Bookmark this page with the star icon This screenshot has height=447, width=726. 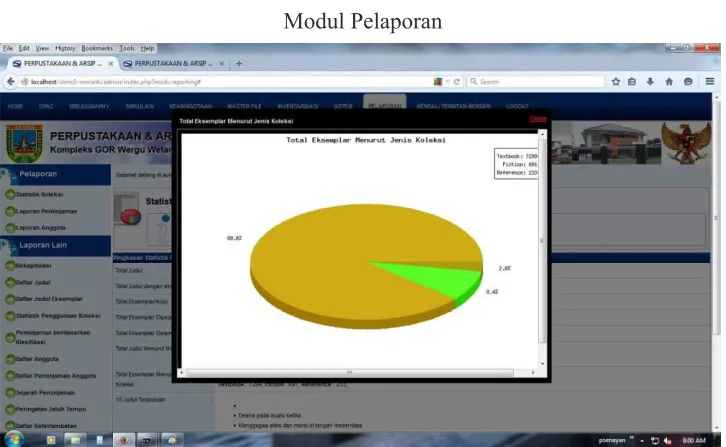coord(615,82)
